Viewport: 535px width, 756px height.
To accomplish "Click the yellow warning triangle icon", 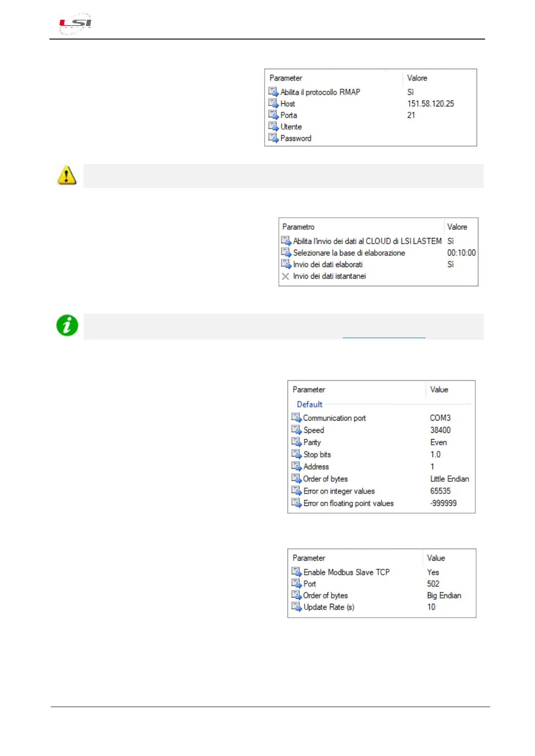I will [66, 175].
